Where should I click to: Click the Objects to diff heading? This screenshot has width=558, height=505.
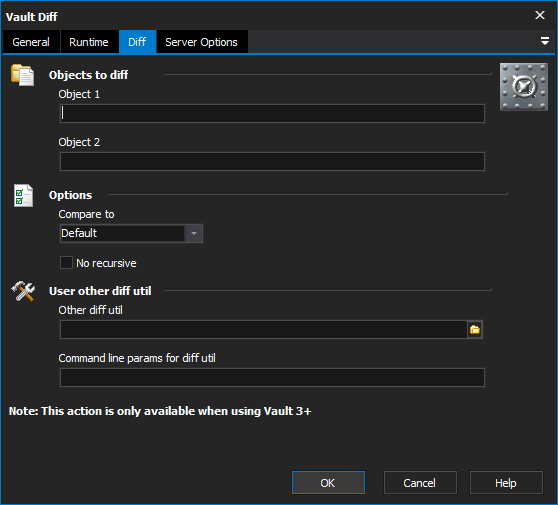pyautogui.click(x=89, y=75)
